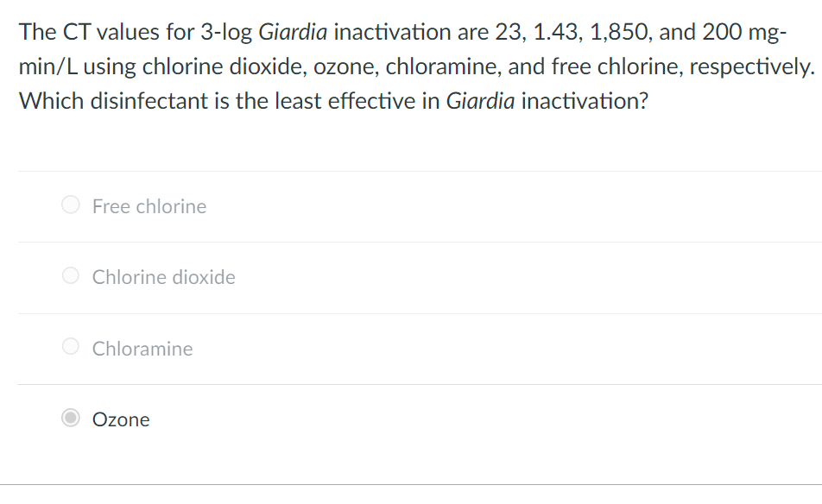The width and height of the screenshot is (822, 504).
Task: Click the Chloramine option label
Action: click(x=142, y=349)
